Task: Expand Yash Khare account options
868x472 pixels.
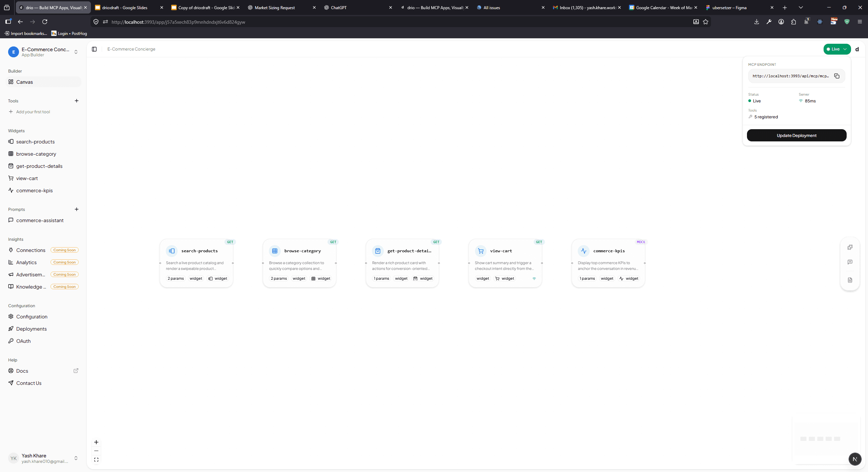Action: point(76,458)
